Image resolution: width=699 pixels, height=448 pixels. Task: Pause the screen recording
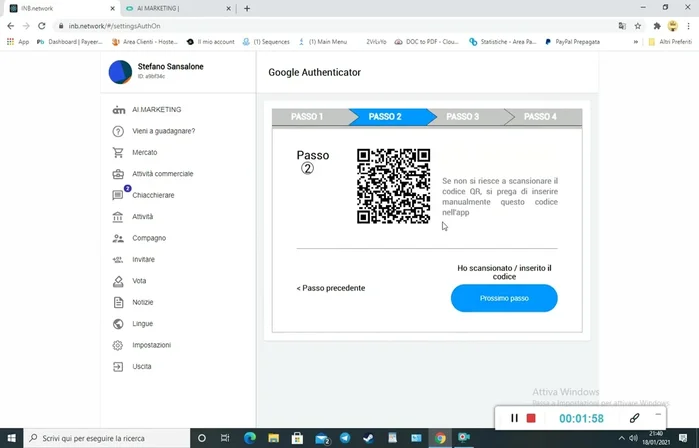[x=514, y=418]
